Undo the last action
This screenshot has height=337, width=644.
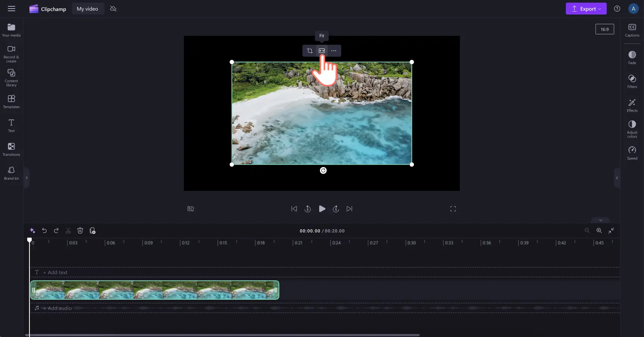pos(44,231)
